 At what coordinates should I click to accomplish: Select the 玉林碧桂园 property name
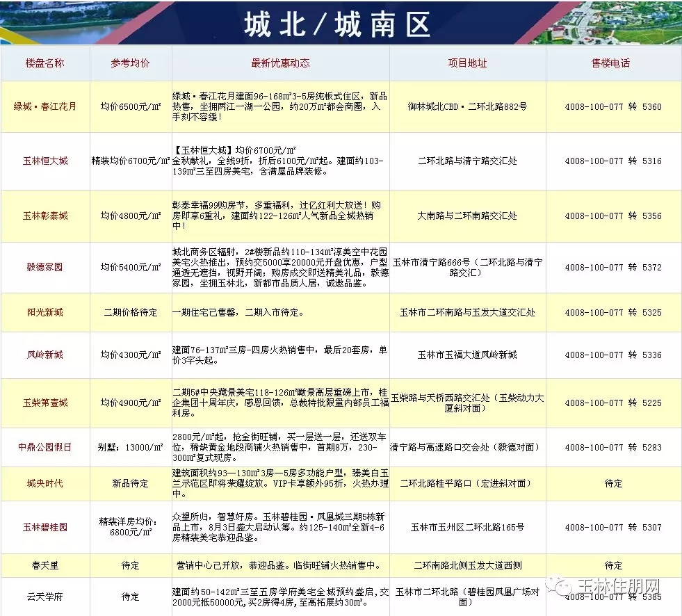(x=44, y=527)
